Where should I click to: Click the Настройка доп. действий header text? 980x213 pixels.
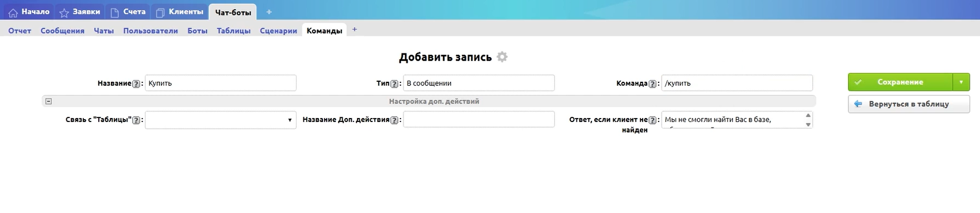point(434,101)
